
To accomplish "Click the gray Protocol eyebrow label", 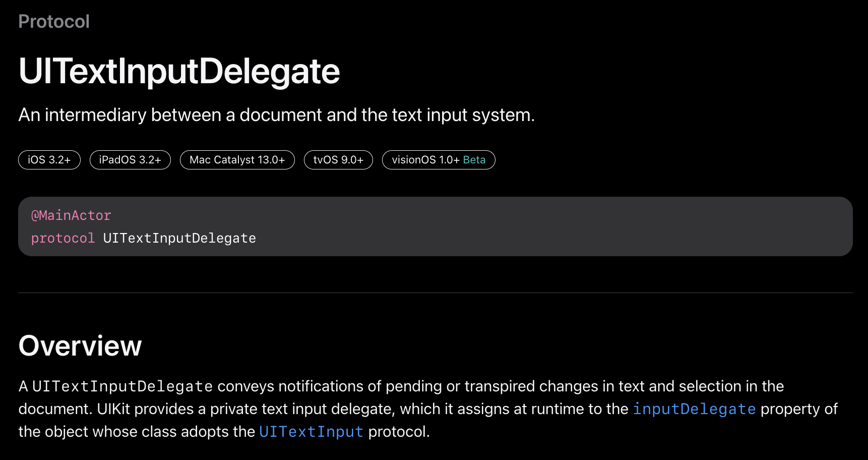I will (54, 22).
